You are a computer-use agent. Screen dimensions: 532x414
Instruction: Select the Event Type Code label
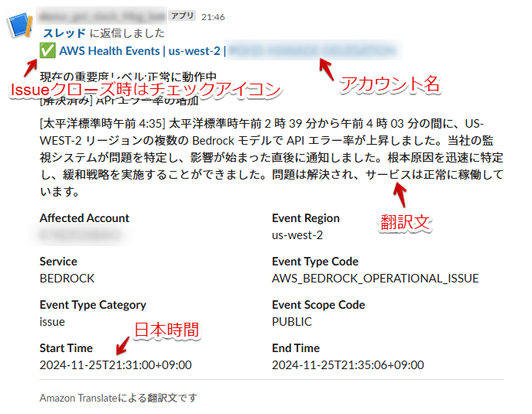315,262
